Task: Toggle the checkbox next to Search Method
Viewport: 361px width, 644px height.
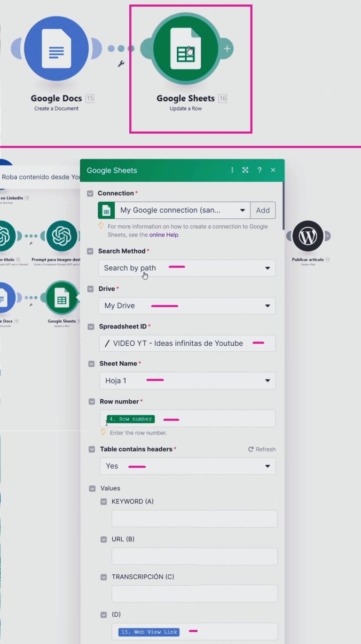Action: pos(90,251)
